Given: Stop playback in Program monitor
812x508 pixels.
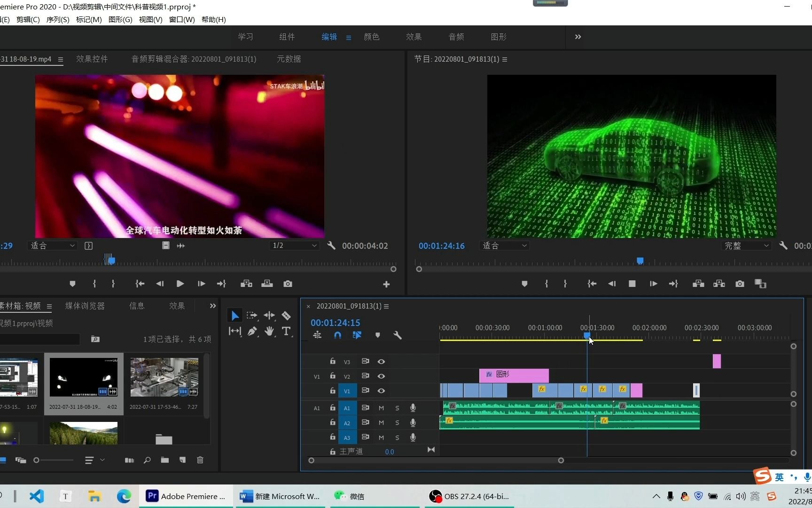Looking at the screenshot, I should click(632, 284).
